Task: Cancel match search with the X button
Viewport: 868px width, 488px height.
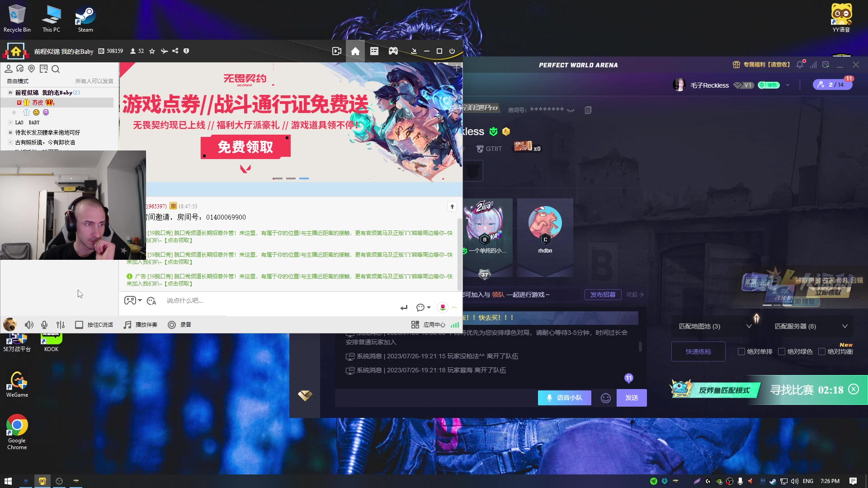Action: pyautogui.click(x=854, y=389)
